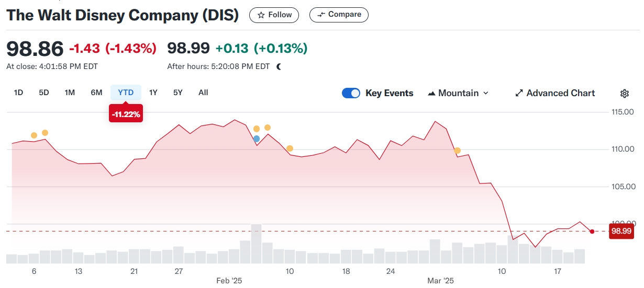Select the 1D time range
Image resolution: width=644 pixels, height=288 pixels.
(18, 93)
